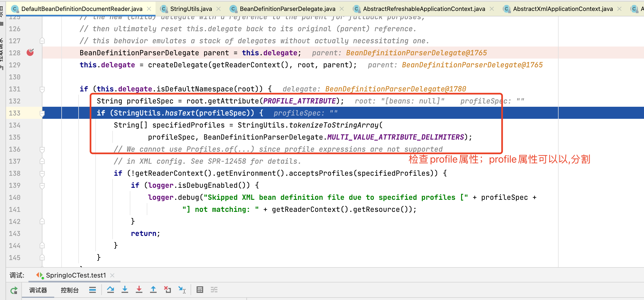Collapse the if block at line 131
The width and height of the screenshot is (644, 300).
(x=42, y=89)
